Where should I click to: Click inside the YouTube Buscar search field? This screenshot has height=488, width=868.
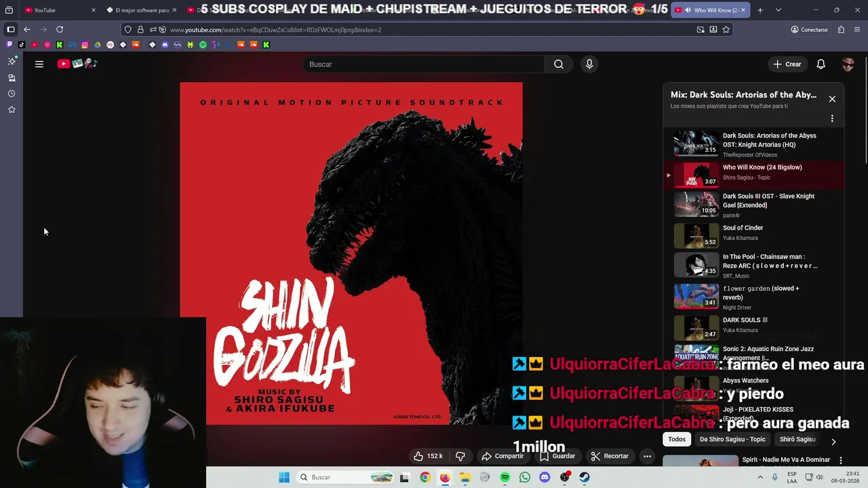(x=424, y=64)
